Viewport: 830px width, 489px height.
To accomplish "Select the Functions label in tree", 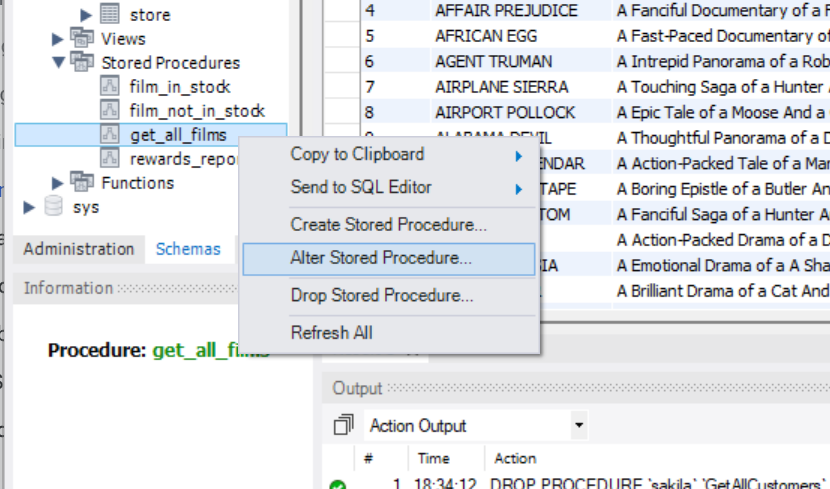I will coord(138,183).
